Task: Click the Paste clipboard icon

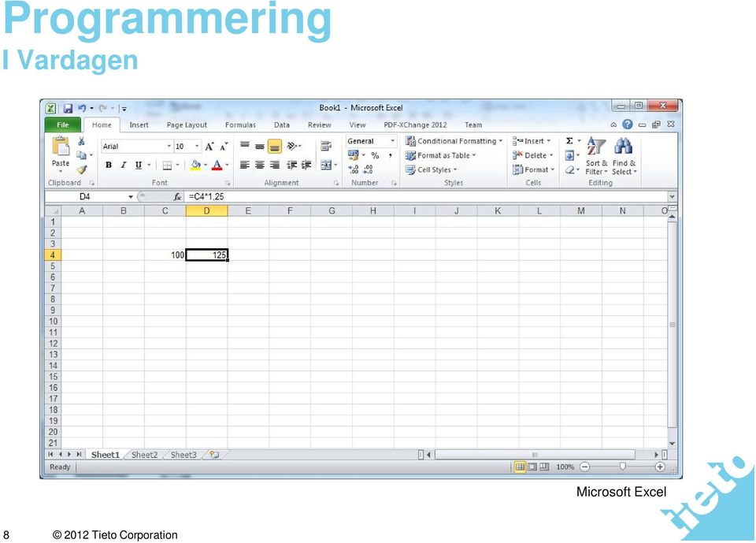Action: point(61,147)
